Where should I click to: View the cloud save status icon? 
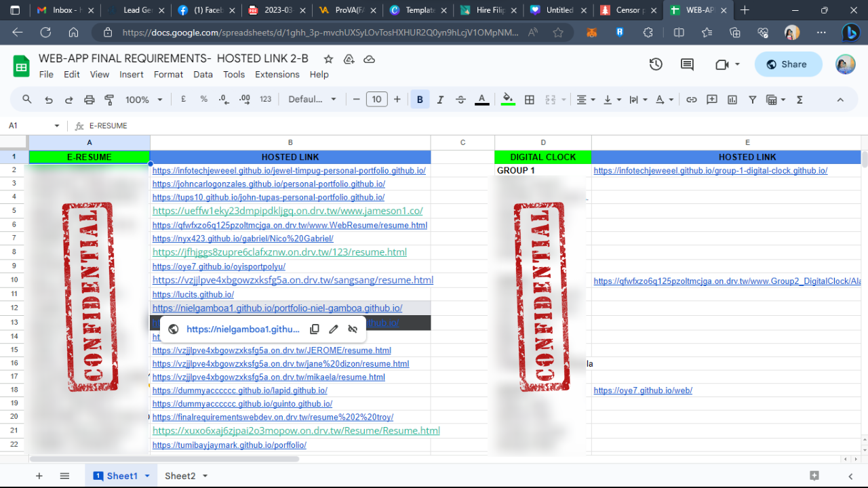coord(369,60)
